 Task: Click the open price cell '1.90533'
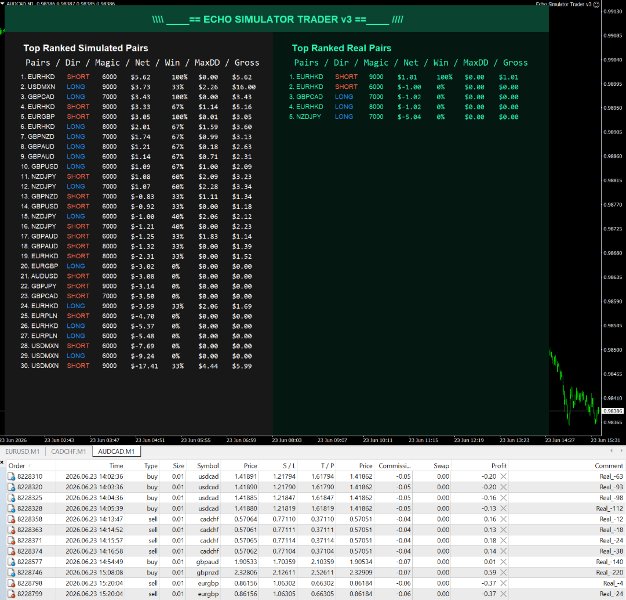[x=246, y=562]
